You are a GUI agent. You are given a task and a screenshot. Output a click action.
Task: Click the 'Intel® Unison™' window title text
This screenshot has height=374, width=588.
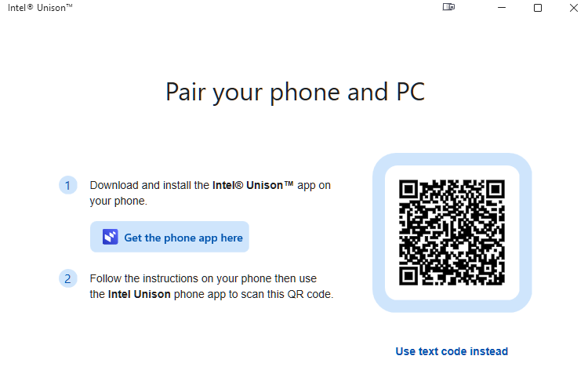click(40, 8)
